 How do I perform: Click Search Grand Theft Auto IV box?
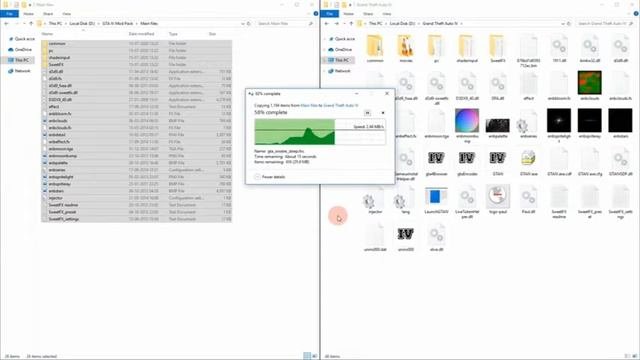point(605,24)
